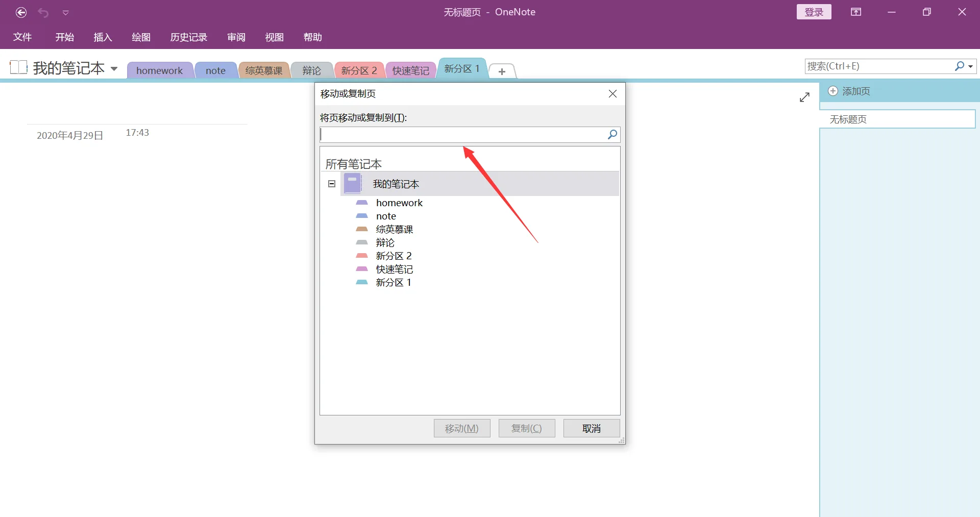Toggle the ribbon display options icon

point(856,12)
